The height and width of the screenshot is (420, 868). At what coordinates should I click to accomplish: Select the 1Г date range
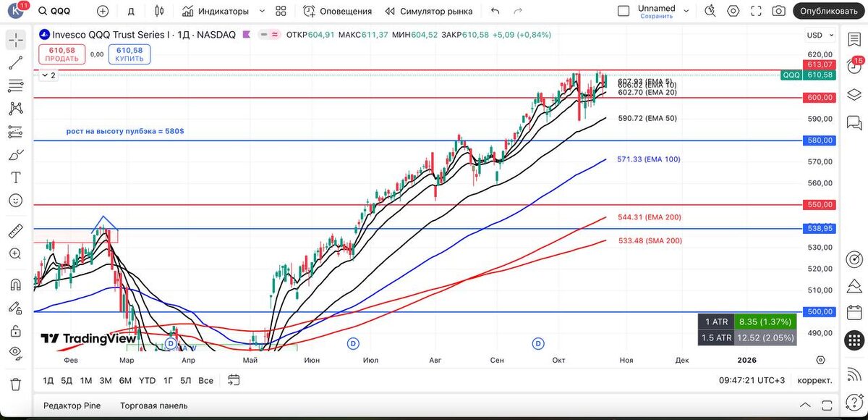tap(168, 380)
